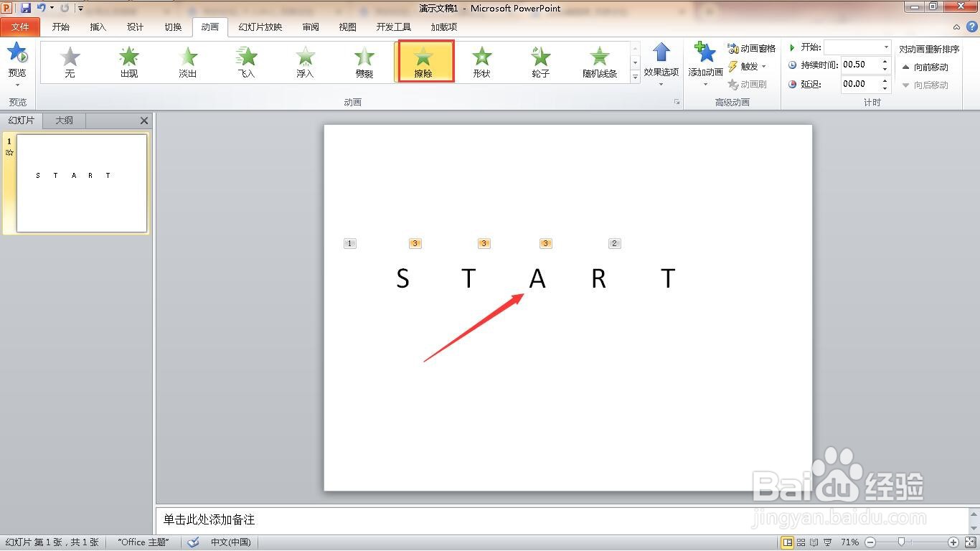This screenshot has width=980, height=551.
Task: Click 向前移动 to move animation earlier
Action: pos(925,67)
